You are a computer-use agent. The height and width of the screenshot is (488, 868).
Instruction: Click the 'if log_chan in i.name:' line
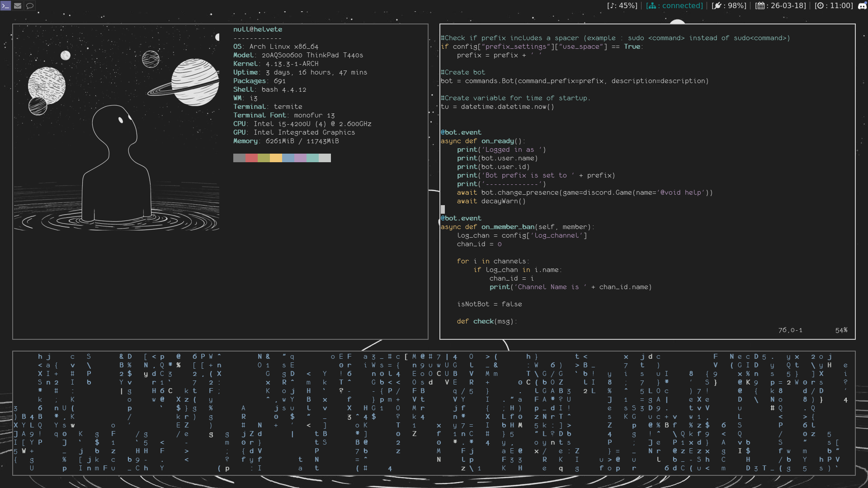[x=518, y=270]
